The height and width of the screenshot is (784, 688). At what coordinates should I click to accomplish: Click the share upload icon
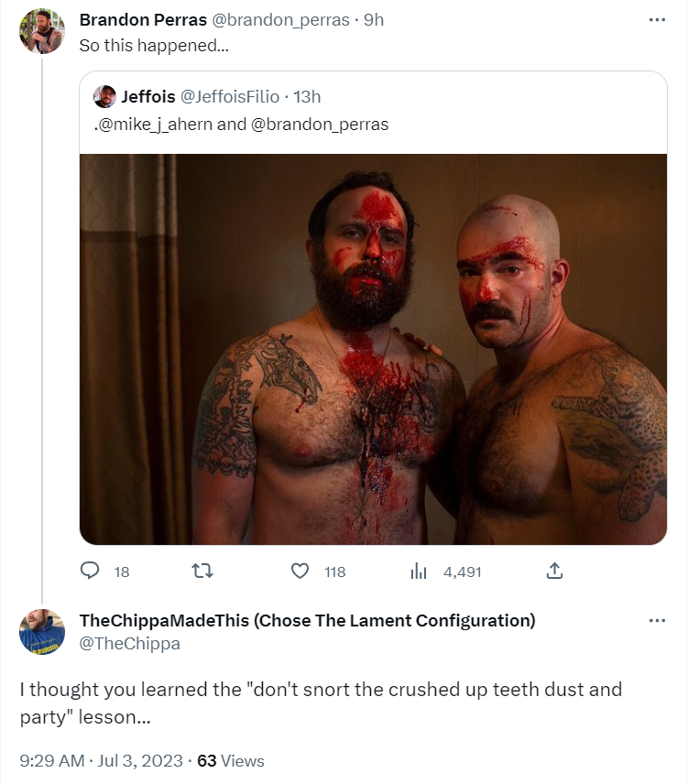(x=553, y=572)
